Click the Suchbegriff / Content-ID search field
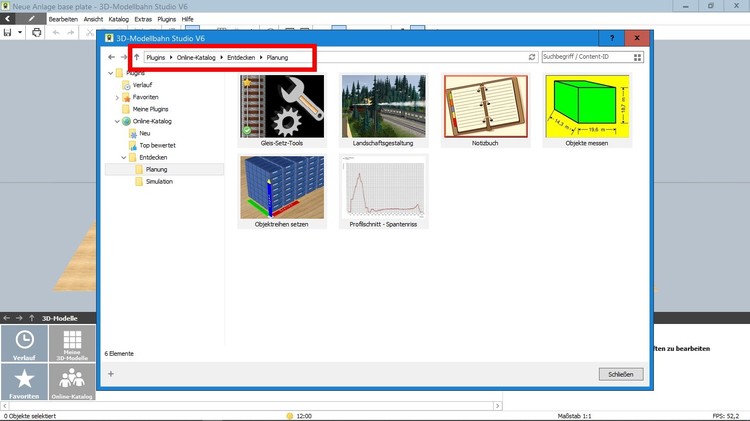This screenshot has width=750, height=421. tap(585, 58)
